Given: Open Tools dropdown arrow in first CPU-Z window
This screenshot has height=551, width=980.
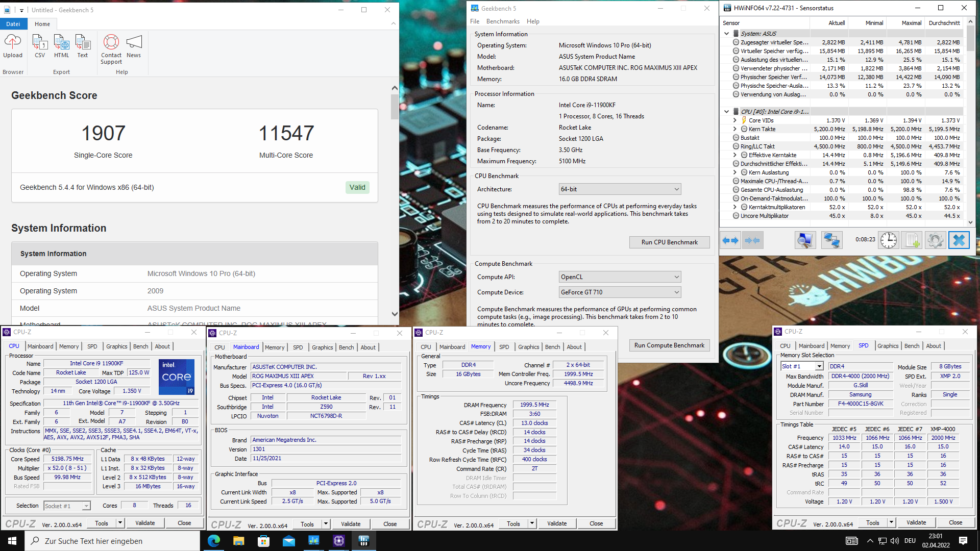Looking at the screenshot, I should [120, 523].
